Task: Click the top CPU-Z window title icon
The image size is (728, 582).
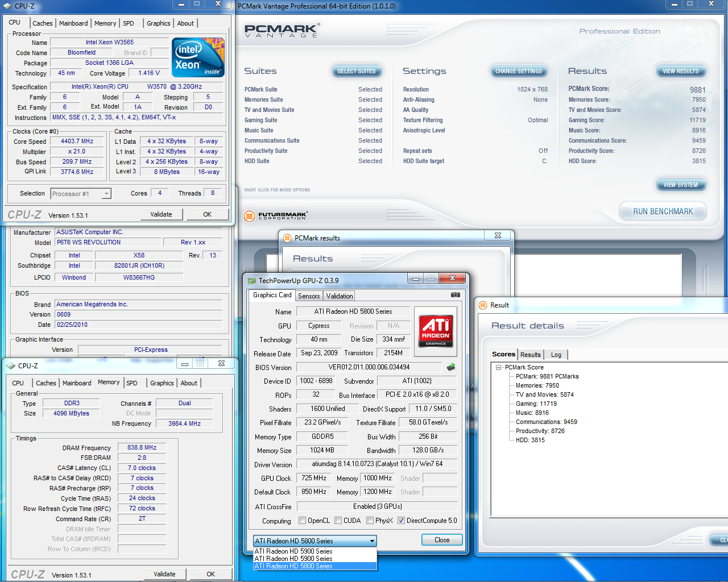Action: pyautogui.click(x=7, y=6)
